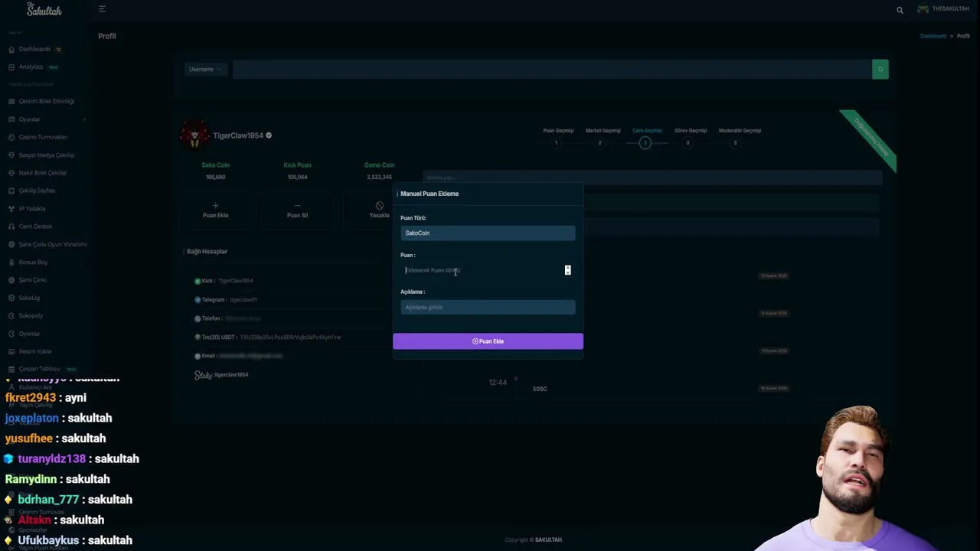The width and height of the screenshot is (980, 551).
Task: Click the Trc(20) USDT wallet address text
Action: coord(290,337)
